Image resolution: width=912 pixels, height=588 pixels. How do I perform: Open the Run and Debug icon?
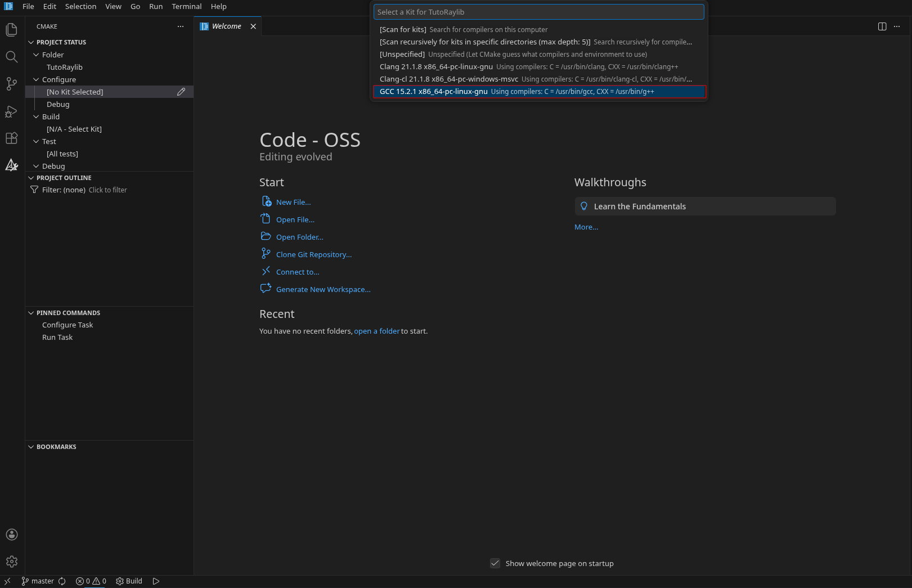tap(11, 111)
